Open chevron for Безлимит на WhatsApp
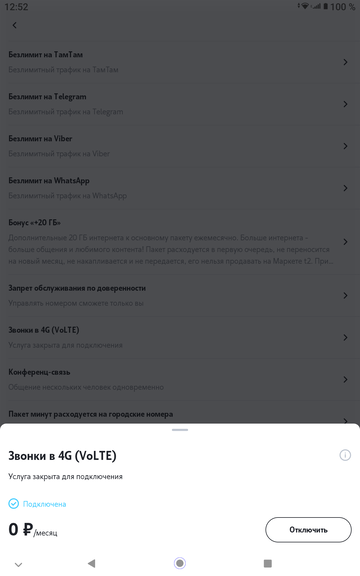The width and height of the screenshot is (360, 576). tap(345, 188)
